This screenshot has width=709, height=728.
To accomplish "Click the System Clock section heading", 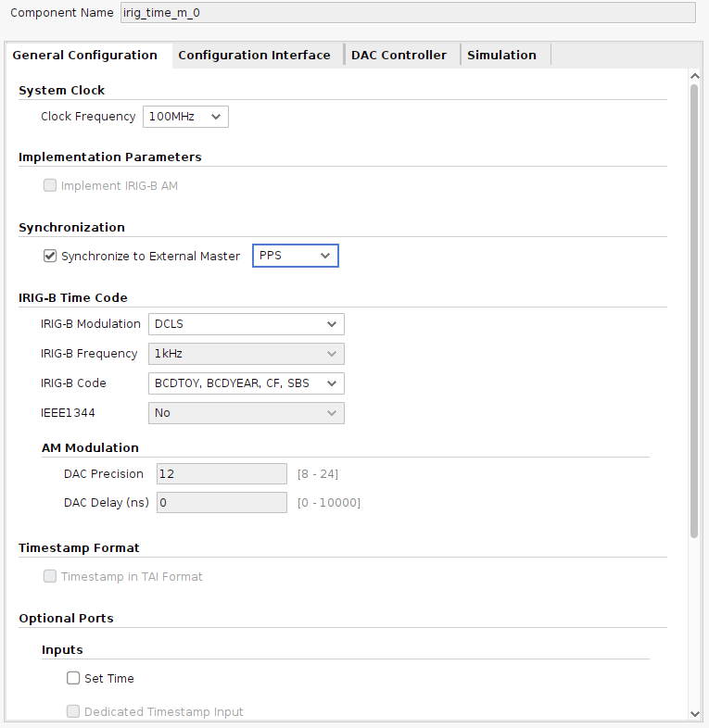I will click(x=62, y=91).
